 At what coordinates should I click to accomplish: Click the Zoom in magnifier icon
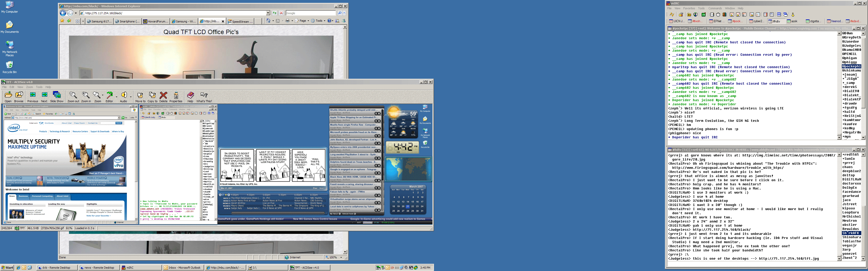click(x=86, y=97)
